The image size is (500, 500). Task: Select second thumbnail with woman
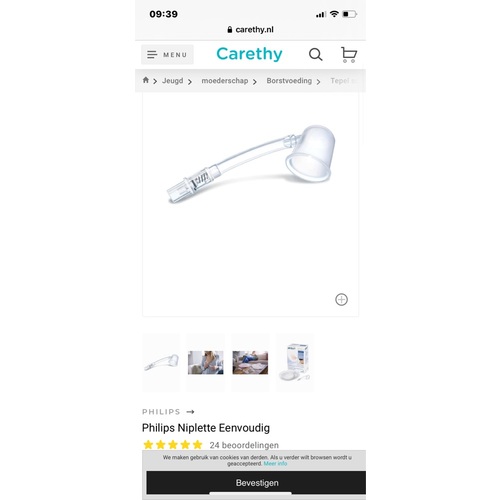click(206, 362)
